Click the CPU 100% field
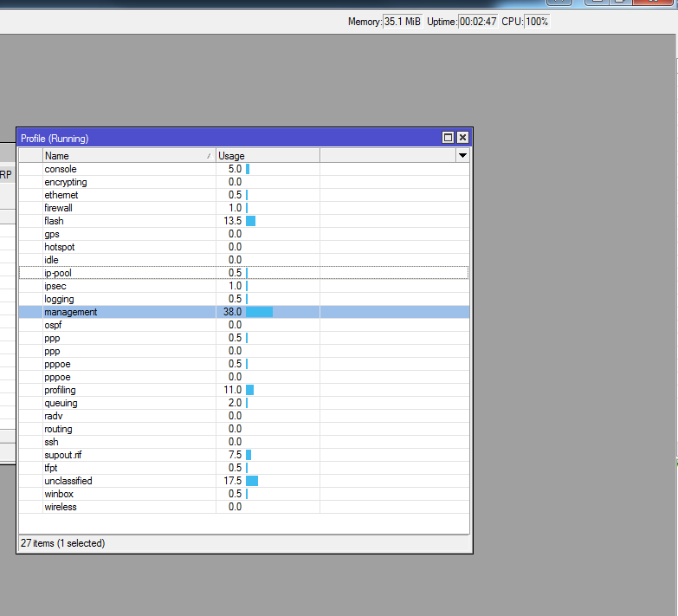The image size is (678, 616). coord(537,21)
